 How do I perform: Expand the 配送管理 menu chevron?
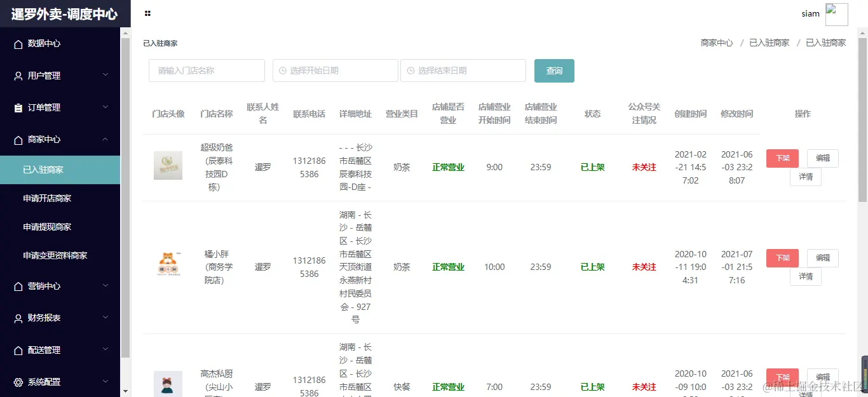105,349
